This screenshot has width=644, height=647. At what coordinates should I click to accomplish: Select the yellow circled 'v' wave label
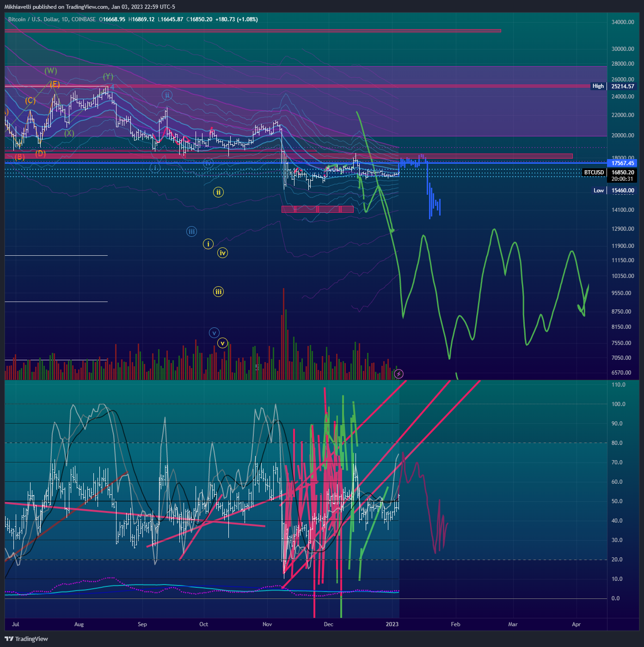click(222, 343)
